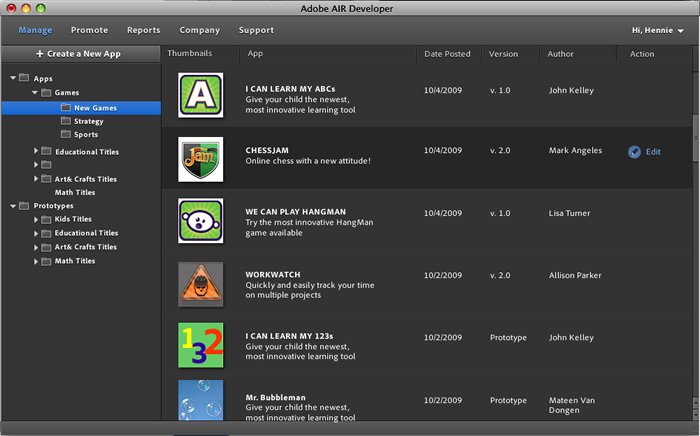Select the WORKWATCH app title
This screenshot has width=700, height=436.
pyautogui.click(x=273, y=274)
